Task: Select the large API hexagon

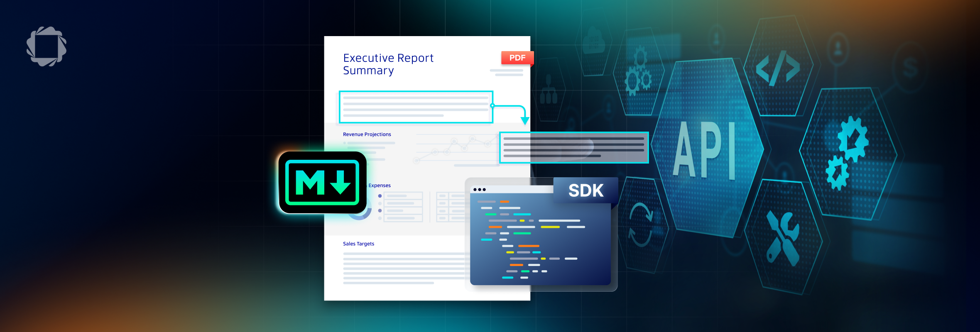Action: pyautogui.click(x=707, y=148)
